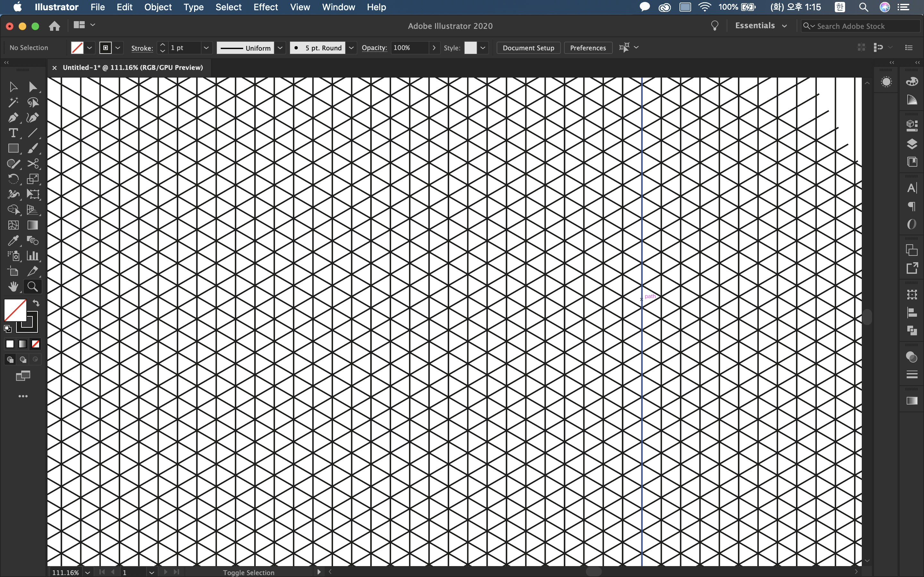Image resolution: width=924 pixels, height=577 pixels.
Task: Open the zoom level dropdown
Action: [88, 572]
